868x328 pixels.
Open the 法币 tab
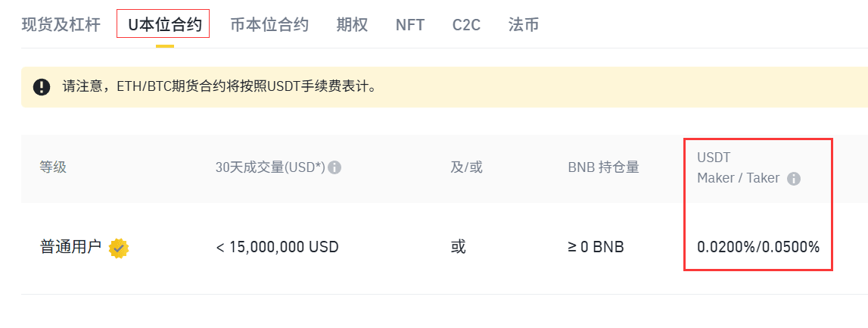pos(523,24)
